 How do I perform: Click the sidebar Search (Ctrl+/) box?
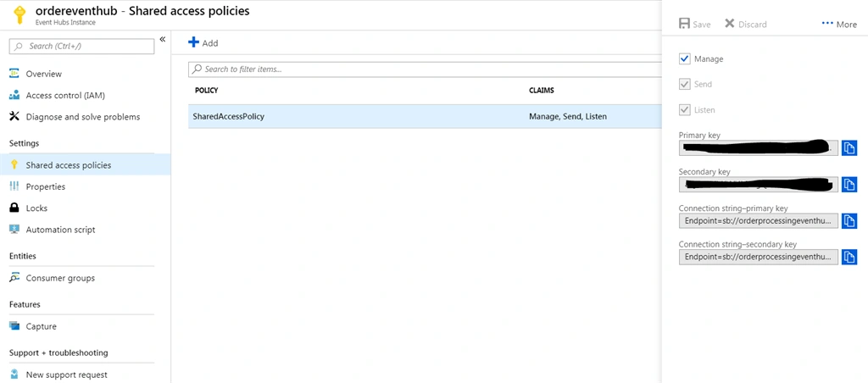82,47
